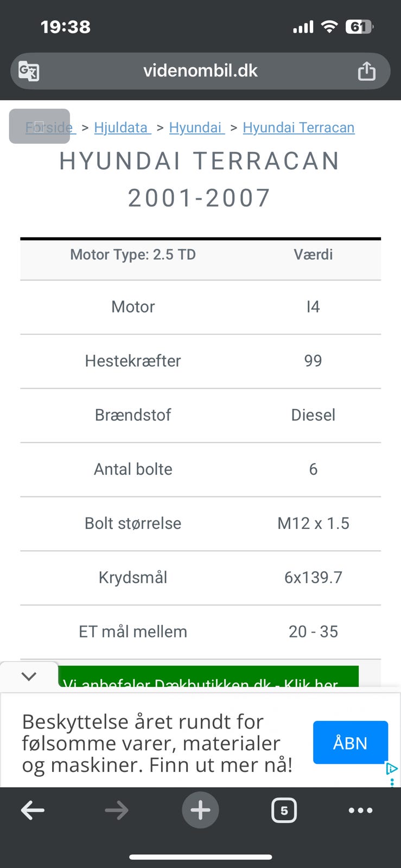Tap the Bolt størrelse value M12 x 1.5

click(x=313, y=524)
